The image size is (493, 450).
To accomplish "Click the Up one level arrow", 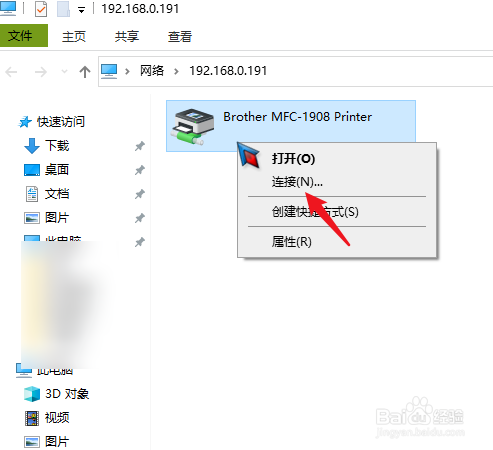I will [85, 72].
